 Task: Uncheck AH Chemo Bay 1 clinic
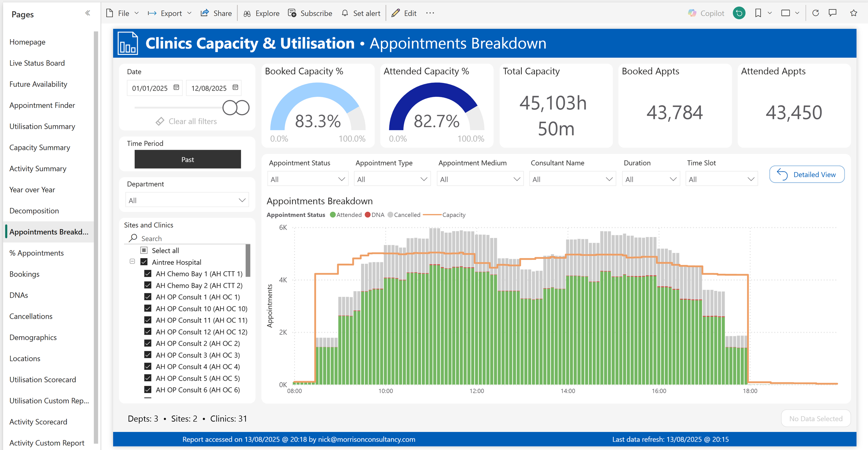click(148, 274)
